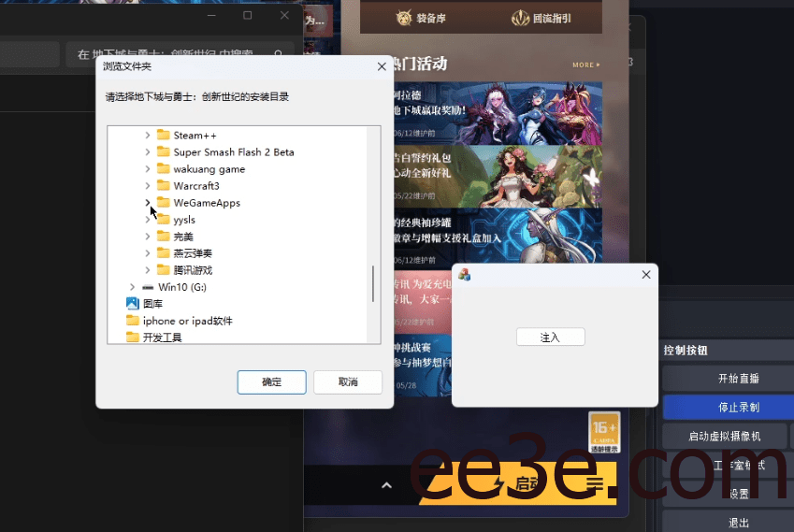Click the 停止录制 stop recording button

pyautogui.click(x=726, y=408)
